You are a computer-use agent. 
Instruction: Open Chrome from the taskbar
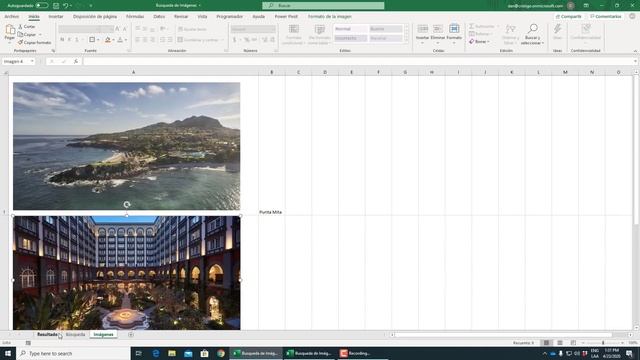point(221,353)
